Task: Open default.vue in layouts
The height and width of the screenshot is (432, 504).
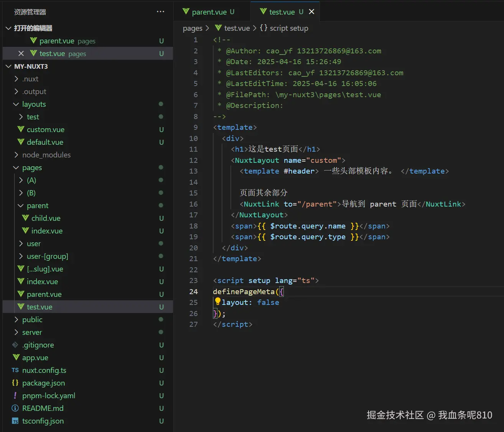Action: point(88,142)
